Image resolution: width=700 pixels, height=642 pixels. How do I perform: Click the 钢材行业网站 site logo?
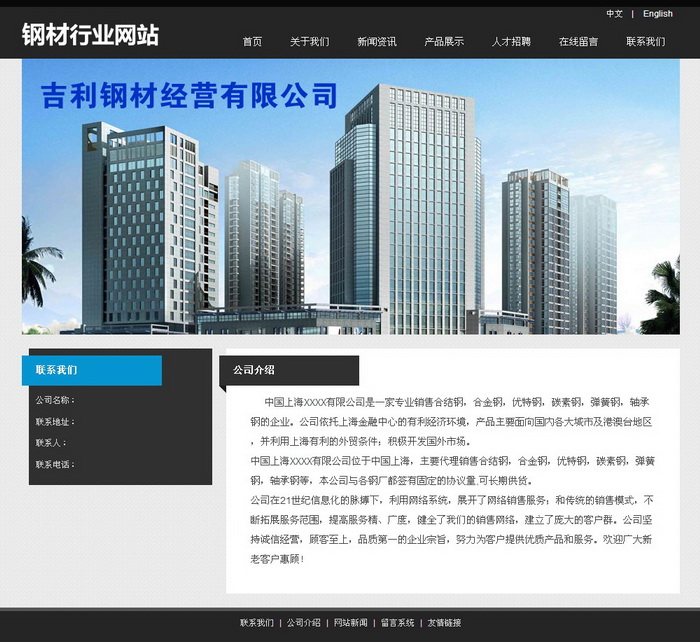point(90,35)
